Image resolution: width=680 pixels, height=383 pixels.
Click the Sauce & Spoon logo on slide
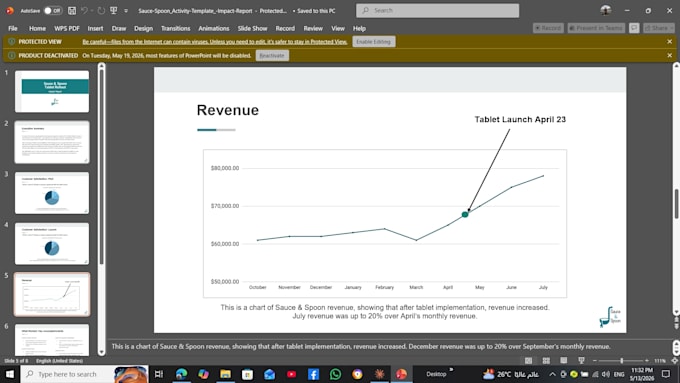tap(610, 317)
